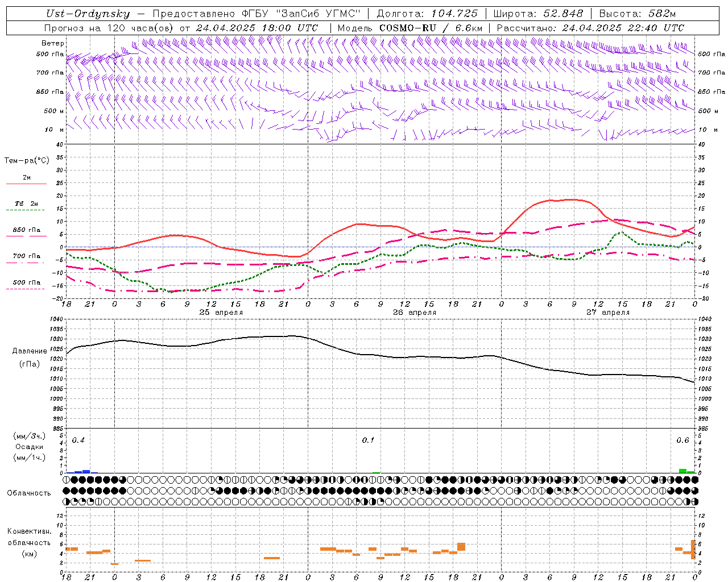This screenshot has height=582, width=728.
Task: Click the 25 апреля date label
Action: click(221, 313)
